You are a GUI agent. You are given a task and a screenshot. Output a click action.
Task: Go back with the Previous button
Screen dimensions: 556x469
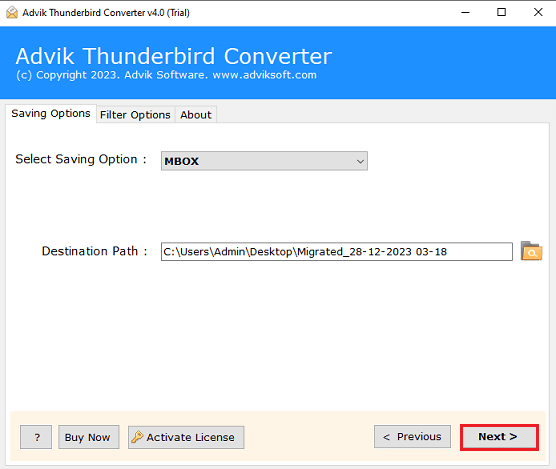(x=412, y=437)
